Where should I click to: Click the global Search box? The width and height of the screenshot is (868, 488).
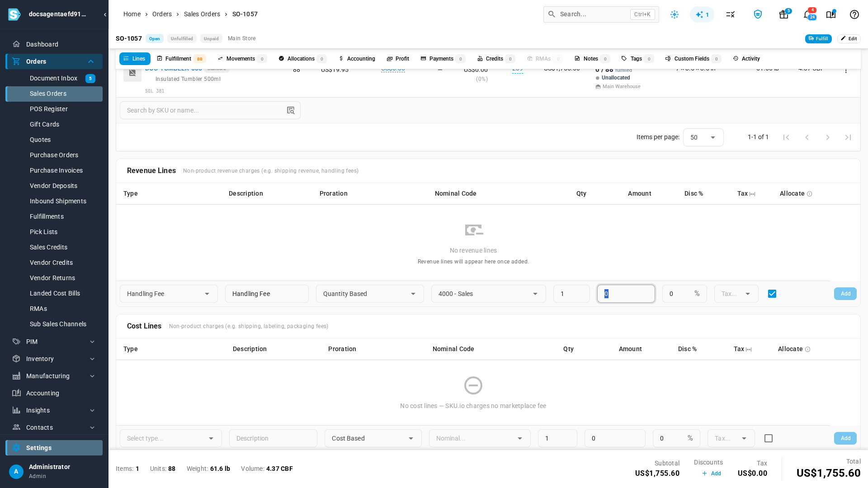click(x=601, y=14)
